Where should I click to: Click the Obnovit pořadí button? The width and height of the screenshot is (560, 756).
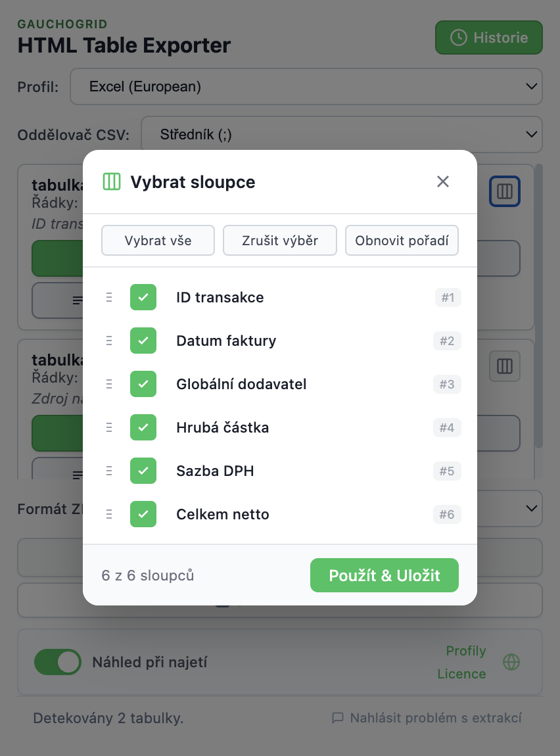pos(402,240)
